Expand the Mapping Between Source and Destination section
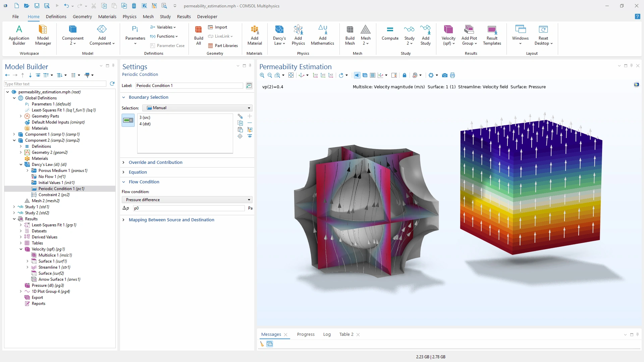The width and height of the screenshot is (644, 362). coord(171,220)
